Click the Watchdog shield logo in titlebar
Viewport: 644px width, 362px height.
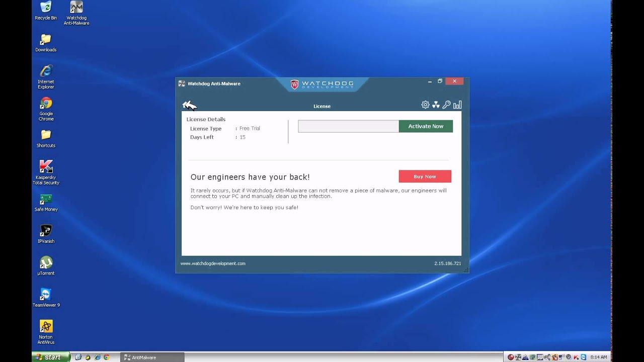coord(294,84)
